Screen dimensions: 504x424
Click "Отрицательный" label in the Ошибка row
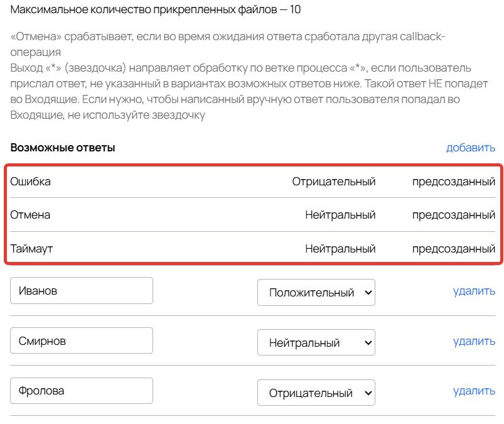pyautogui.click(x=335, y=181)
